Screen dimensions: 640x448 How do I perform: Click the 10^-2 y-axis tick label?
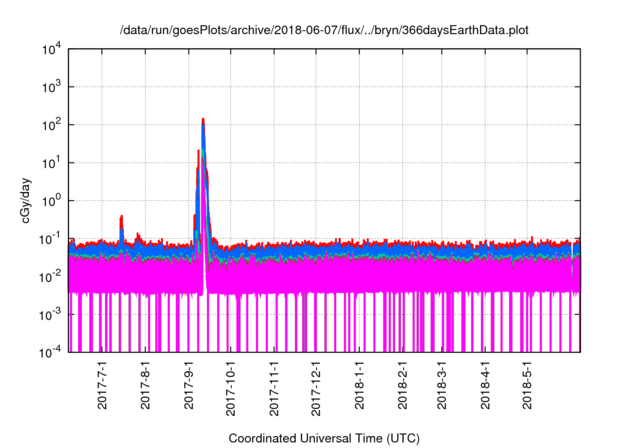pyautogui.click(x=50, y=277)
